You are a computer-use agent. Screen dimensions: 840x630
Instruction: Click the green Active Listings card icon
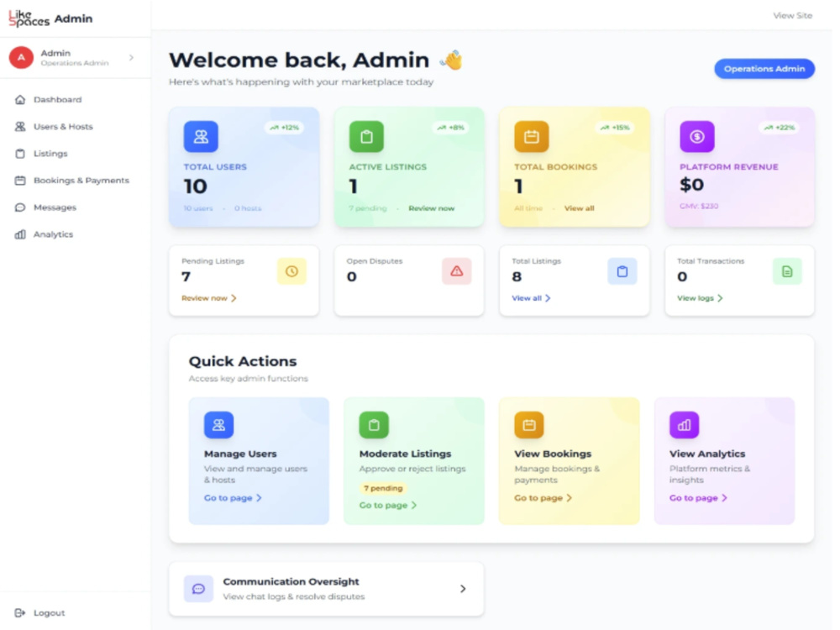(366, 137)
